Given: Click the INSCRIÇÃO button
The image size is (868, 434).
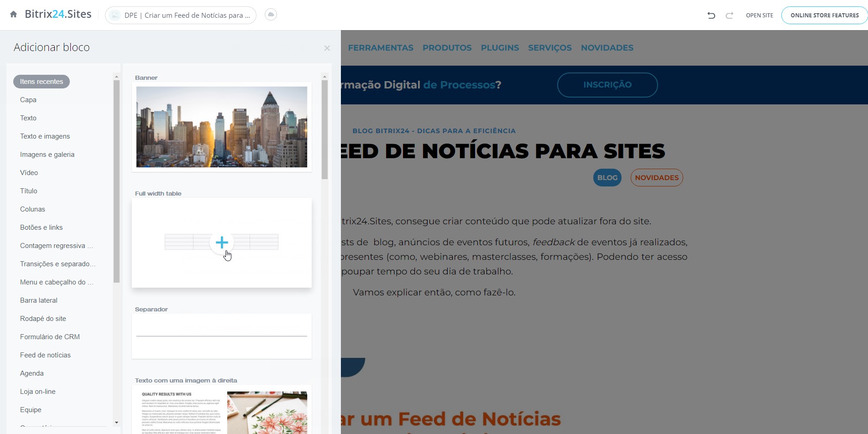Looking at the screenshot, I should [x=607, y=85].
